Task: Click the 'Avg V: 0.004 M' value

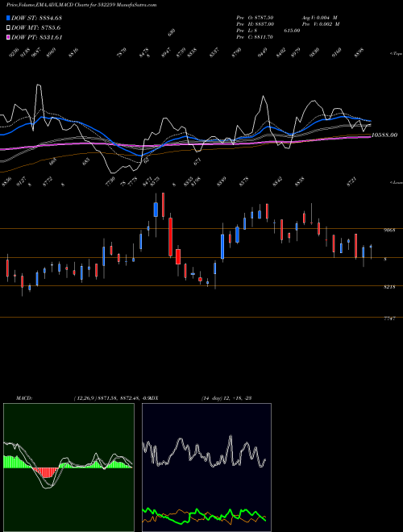Action: tap(320, 17)
